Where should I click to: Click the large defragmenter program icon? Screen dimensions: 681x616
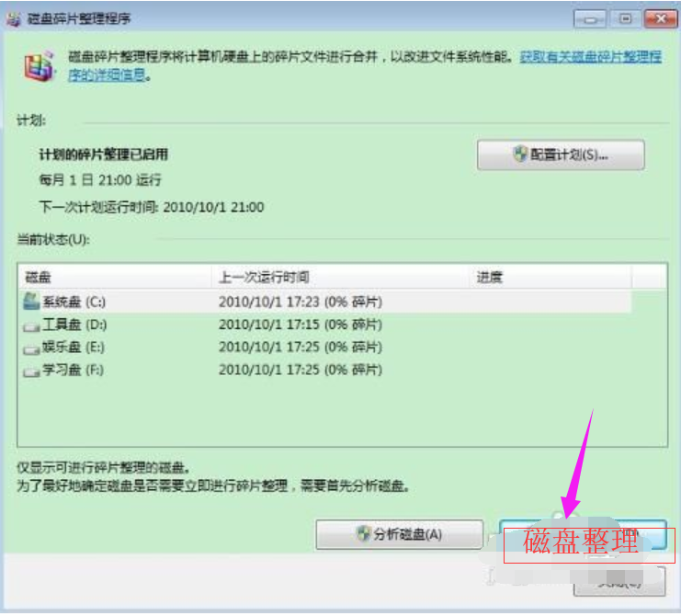point(40,66)
